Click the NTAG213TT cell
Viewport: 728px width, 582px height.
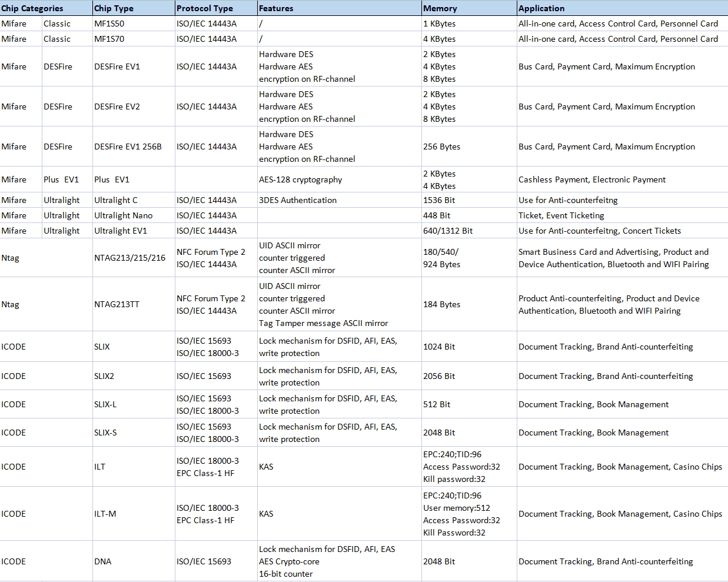click(117, 304)
